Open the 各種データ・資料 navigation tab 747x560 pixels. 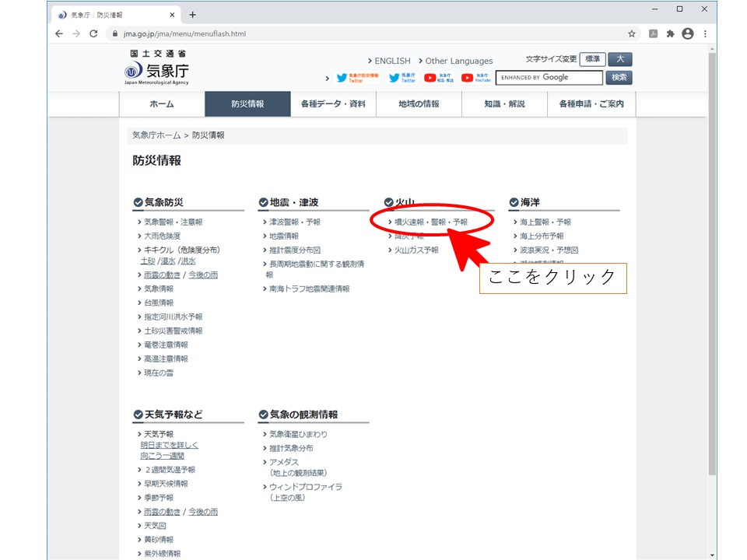pyautogui.click(x=333, y=104)
